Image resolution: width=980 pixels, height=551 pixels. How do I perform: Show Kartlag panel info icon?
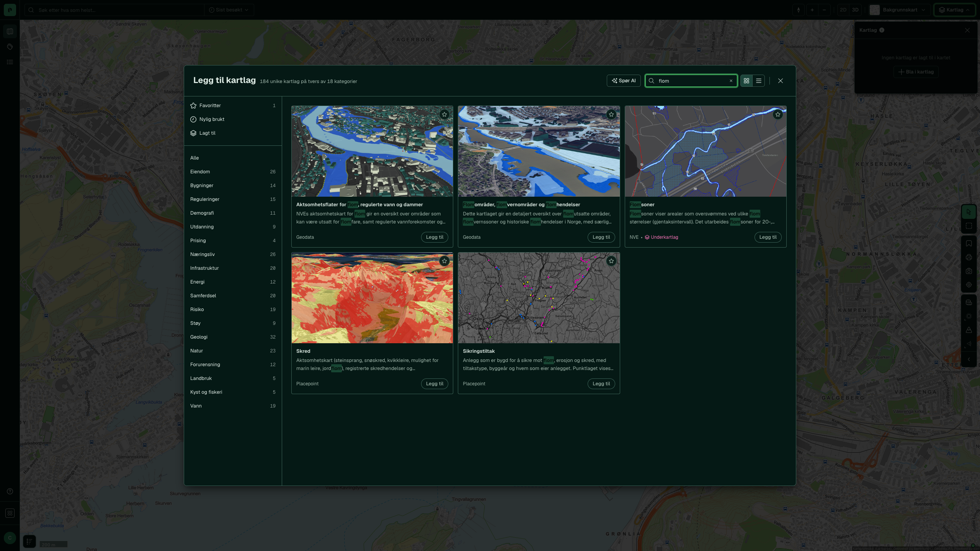[x=882, y=30]
